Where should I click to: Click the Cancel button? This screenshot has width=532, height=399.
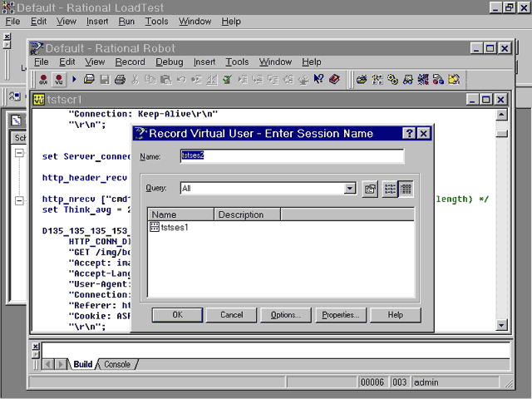tap(231, 315)
